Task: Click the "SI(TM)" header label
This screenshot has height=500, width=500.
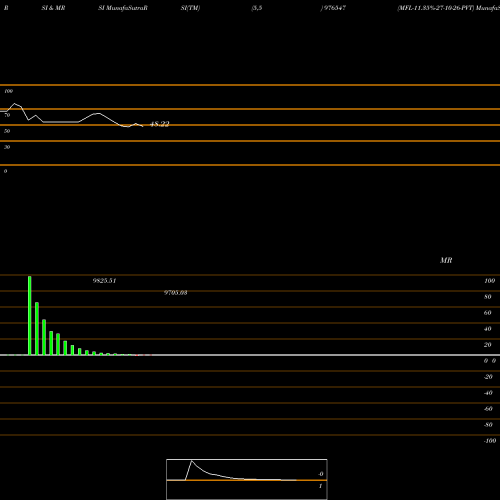Action: (x=190, y=8)
